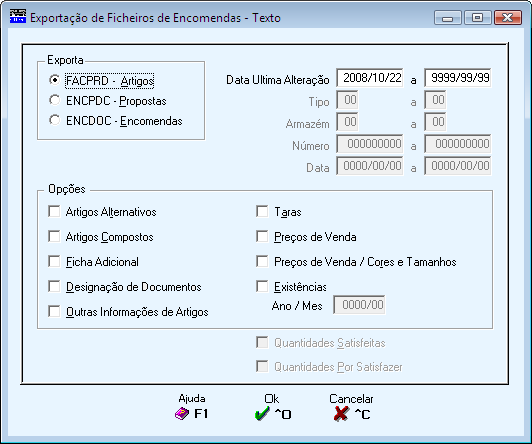Minimize the Exportação de Ficheiros window

point(448,17)
